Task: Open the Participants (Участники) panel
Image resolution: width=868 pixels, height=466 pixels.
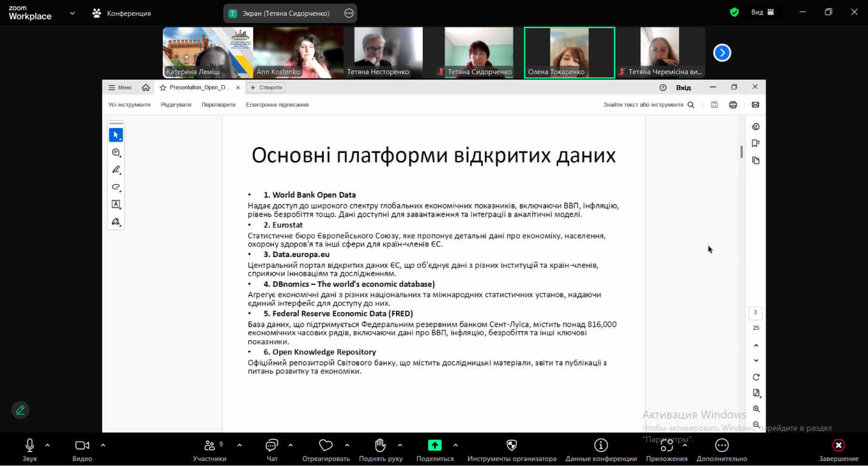Action: pos(210,450)
